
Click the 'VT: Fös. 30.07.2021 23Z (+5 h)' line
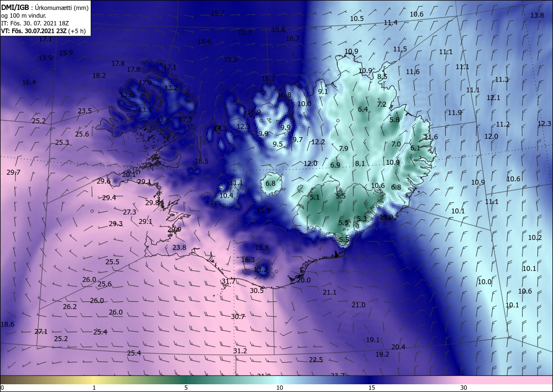[43, 30]
